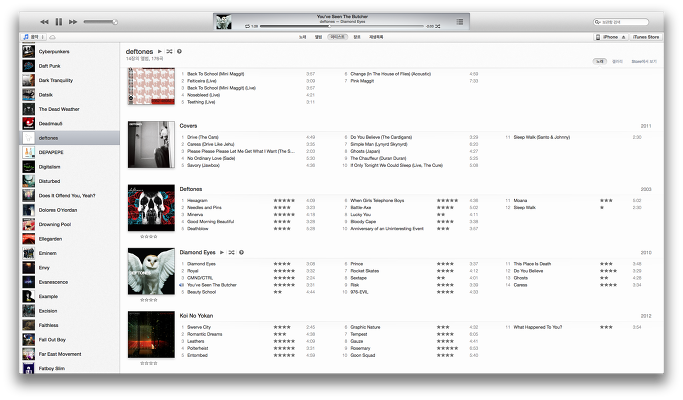Set album rating stars under the Deftones artwork
683x400 pixels.
coord(149,237)
